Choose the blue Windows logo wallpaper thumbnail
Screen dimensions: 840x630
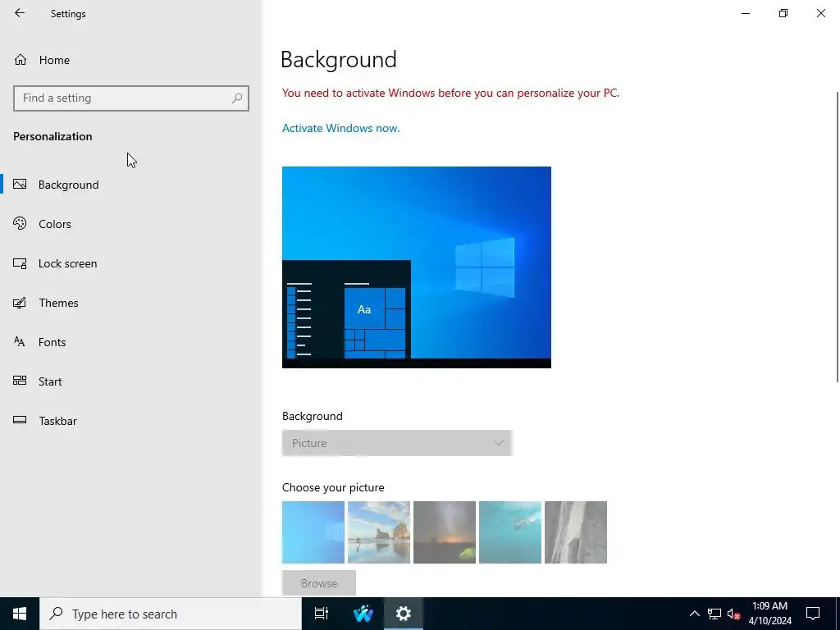pos(313,532)
